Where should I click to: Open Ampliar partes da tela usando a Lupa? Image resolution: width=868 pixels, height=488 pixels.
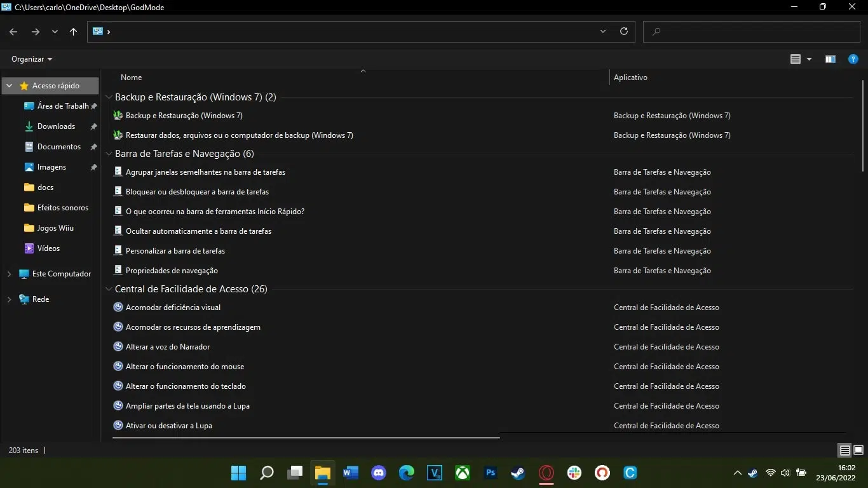(188, 405)
